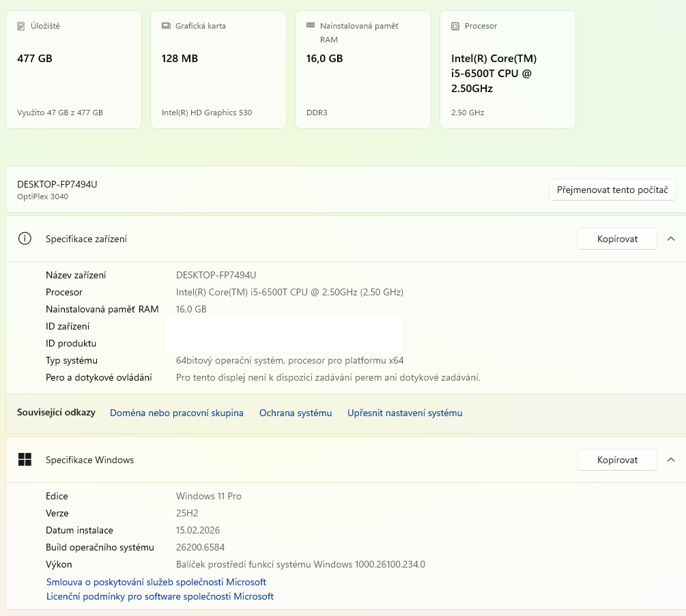Open Smlouva o poskytování služeb společnosti Microsoft
Screen dimensions: 686x616
pyautogui.click(x=156, y=582)
